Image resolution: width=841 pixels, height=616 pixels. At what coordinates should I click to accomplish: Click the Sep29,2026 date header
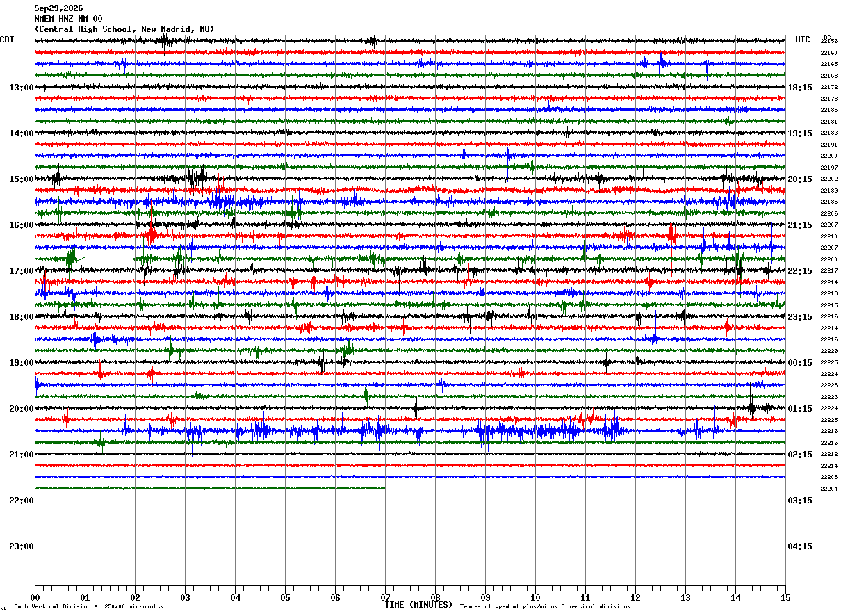[x=58, y=8]
